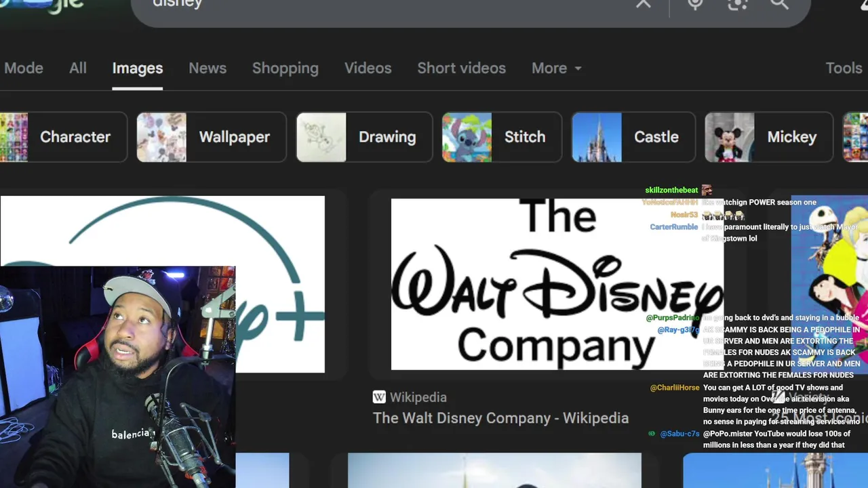Click chat username @CharliiHorse
The width and height of the screenshot is (868, 488).
(675, 388)
